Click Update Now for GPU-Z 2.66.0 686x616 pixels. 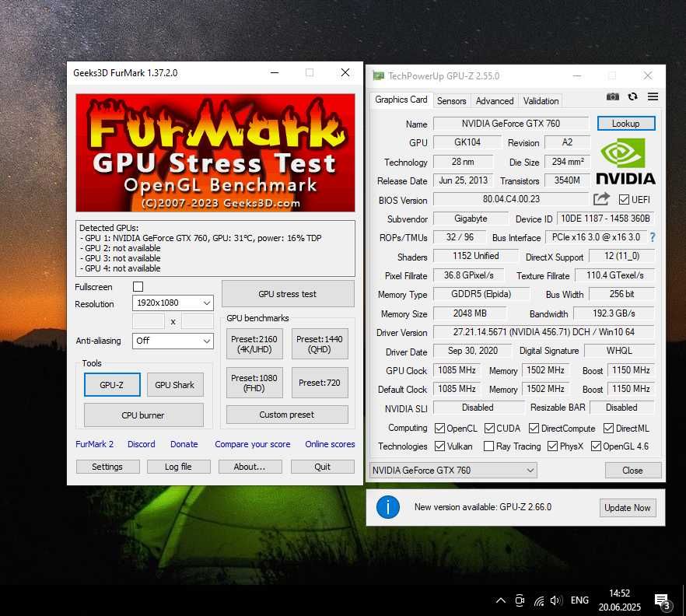click(628, 508)
